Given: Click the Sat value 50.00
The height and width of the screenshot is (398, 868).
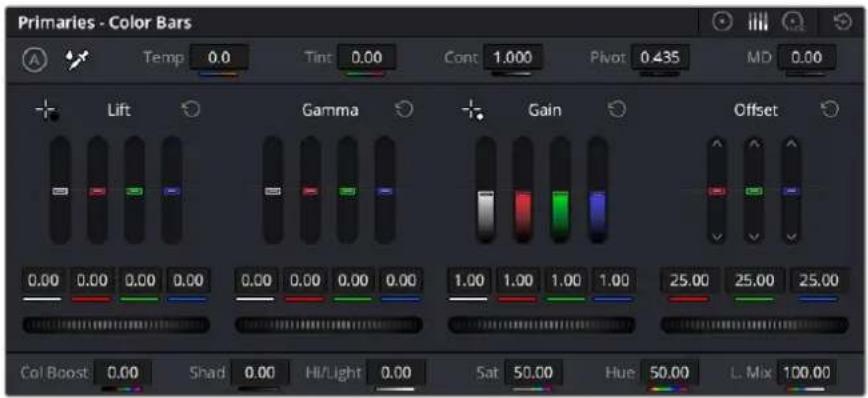Looking at the screenshot, I should (x=533, y=373).
